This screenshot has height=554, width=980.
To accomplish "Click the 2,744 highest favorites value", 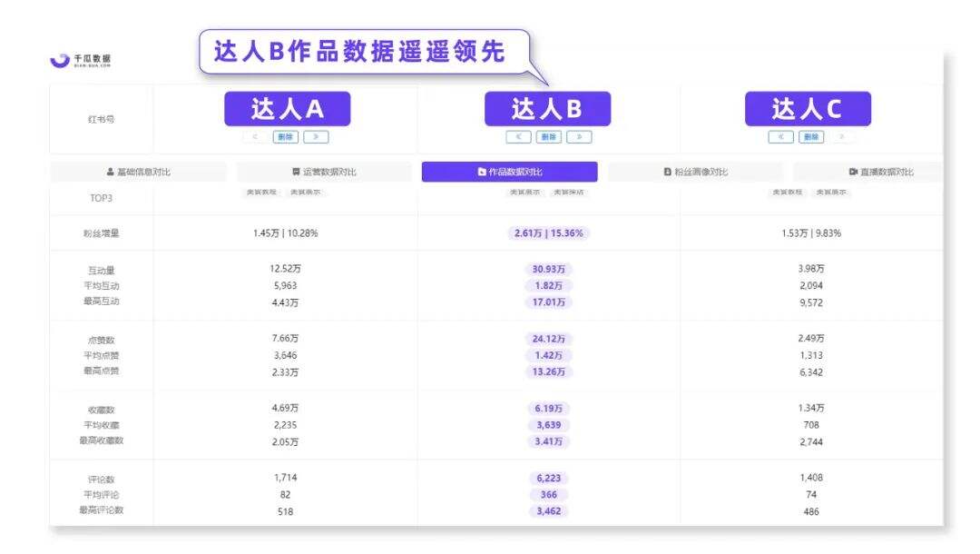I will tap(811, 442).
